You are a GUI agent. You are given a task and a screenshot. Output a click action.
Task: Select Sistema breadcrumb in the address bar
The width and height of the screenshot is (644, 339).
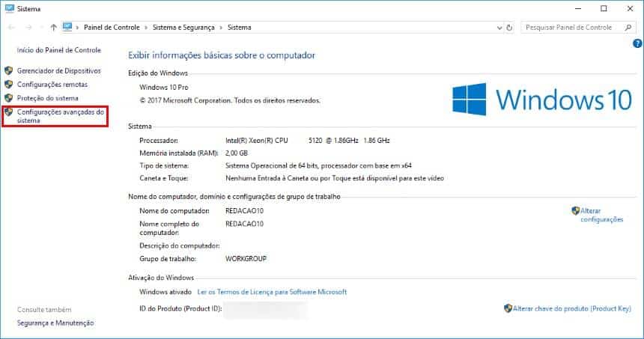tap(240, 28)
